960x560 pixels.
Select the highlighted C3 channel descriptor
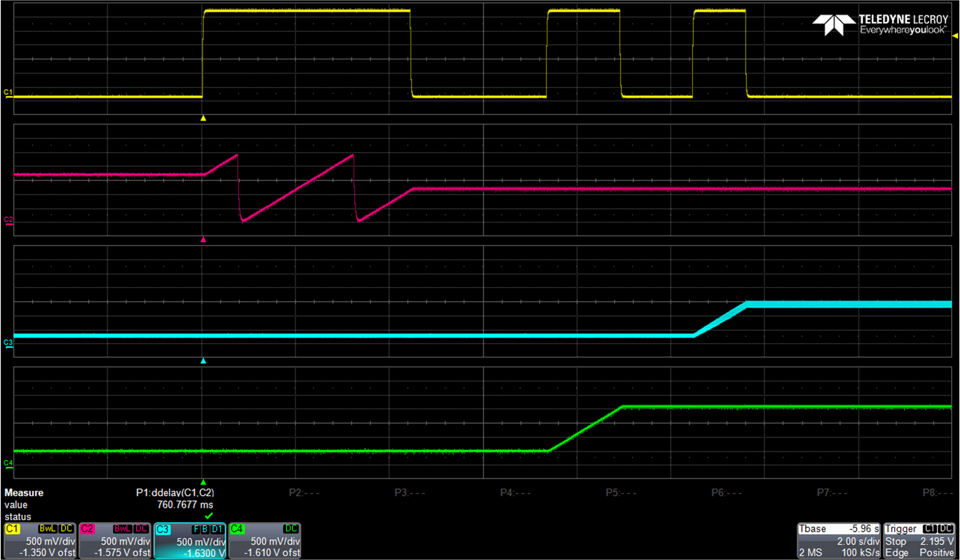(x=190, y=541)
